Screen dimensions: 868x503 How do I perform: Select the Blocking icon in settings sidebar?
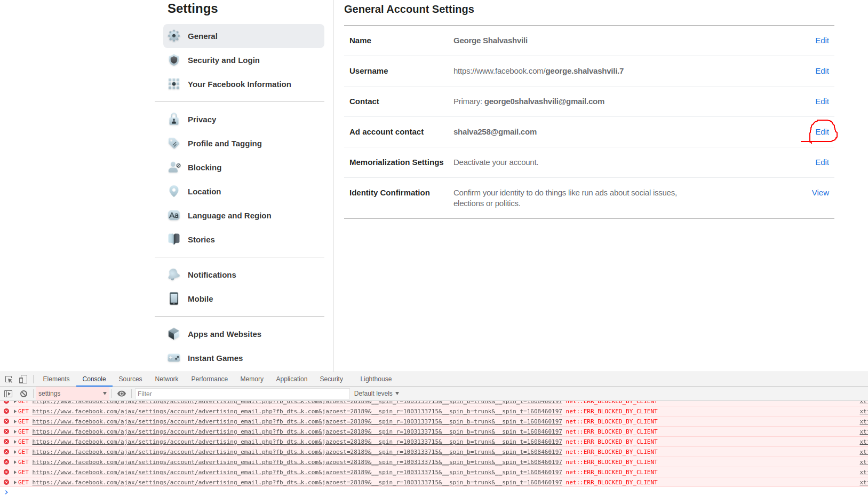click(174, 167)
